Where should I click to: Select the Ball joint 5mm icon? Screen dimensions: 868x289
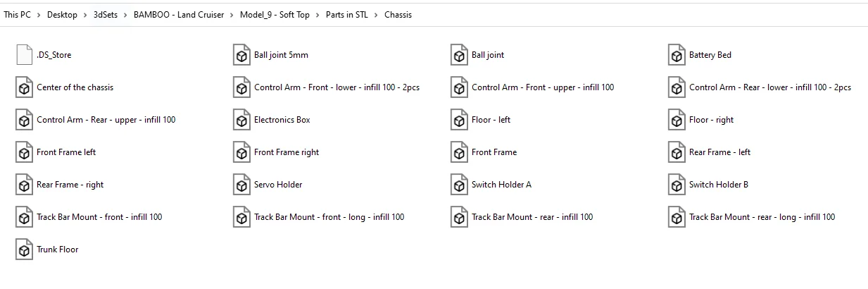pos(241,55)
